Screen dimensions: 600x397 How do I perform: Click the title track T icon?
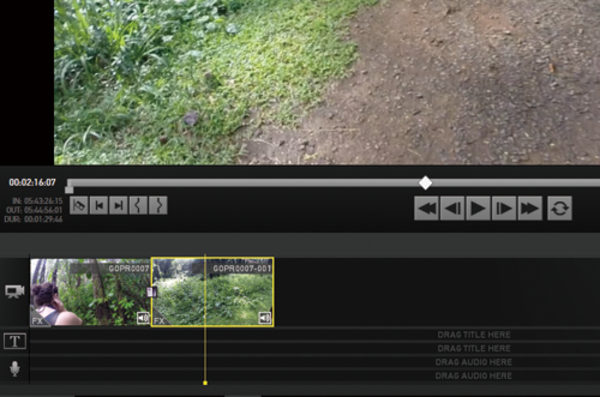[x=15, y=341]
